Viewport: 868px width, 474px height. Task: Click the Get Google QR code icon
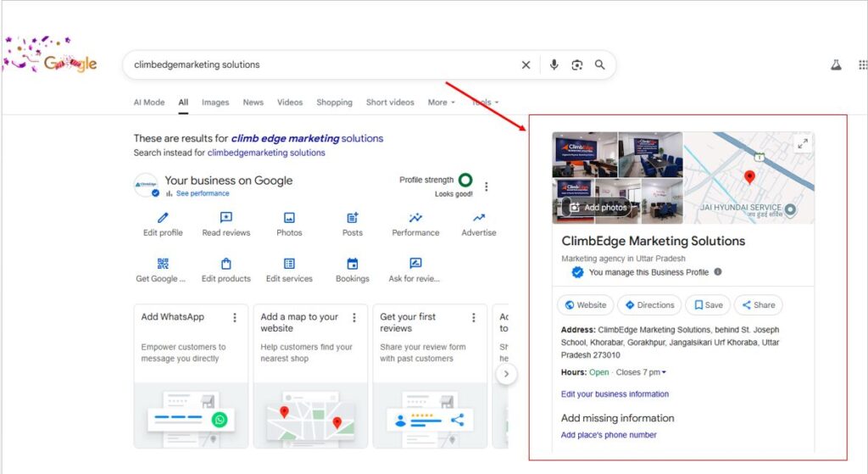pos(163,264)
